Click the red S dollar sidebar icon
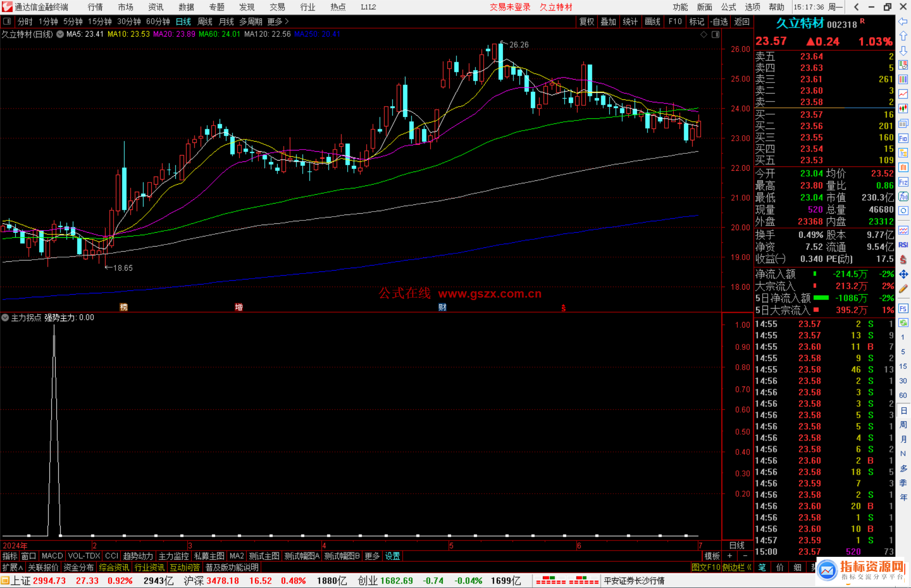Screen dimensions: 911x588 pyautogui.click(x=903, y=260)
